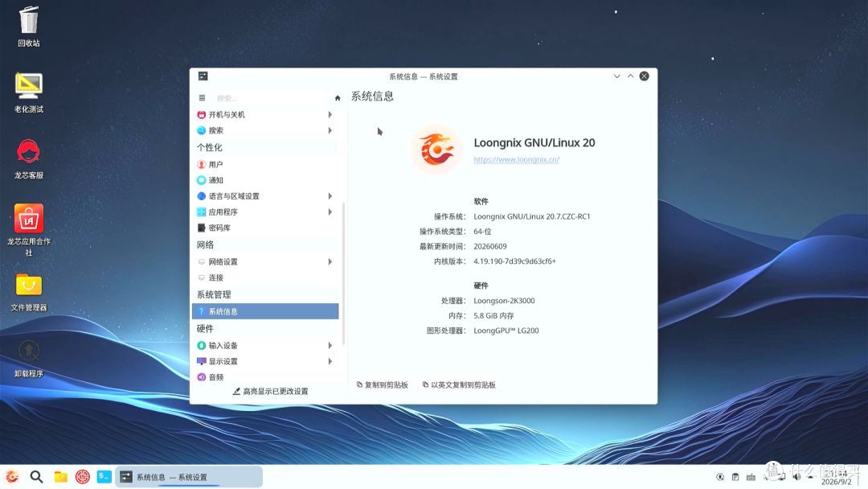Expand the arrow beside 语言与区域设置
The width and height of the screenshot is (868, 489).
[330, 196]
